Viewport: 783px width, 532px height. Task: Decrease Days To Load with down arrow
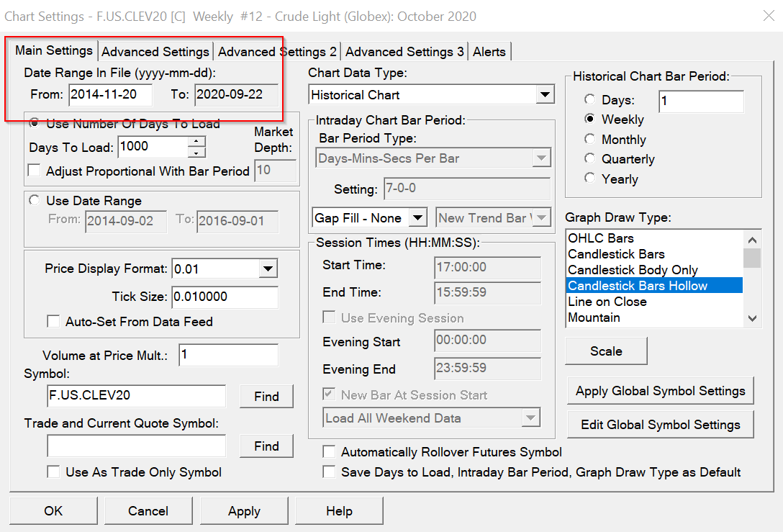coord(196,153)
